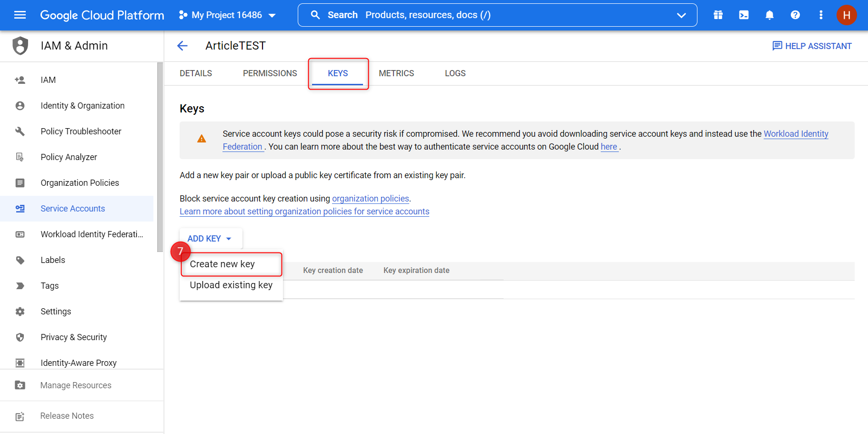Viewport: 868px width, 434px height.
Task: Click the orange warning triangle icon
Action: click(x=202, y=139)
